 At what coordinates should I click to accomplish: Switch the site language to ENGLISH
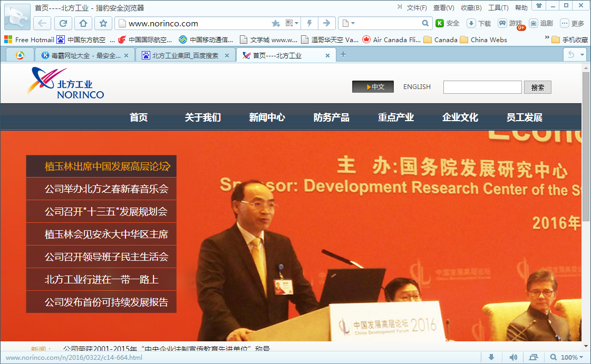pyautogui.click(x=416, y=87)
